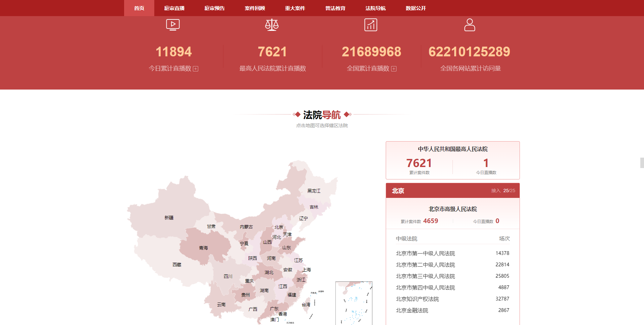Click 北京金融法院 in the court list
644x325 pixels.
(412, 311)
